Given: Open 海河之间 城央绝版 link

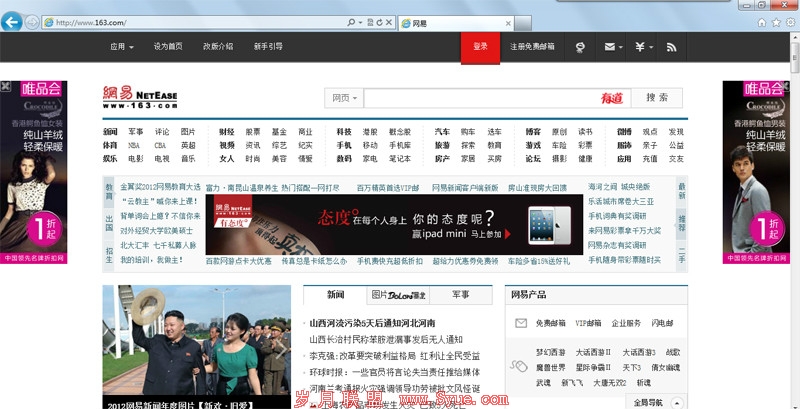Looking at the screenshot, I should point(619,187).
